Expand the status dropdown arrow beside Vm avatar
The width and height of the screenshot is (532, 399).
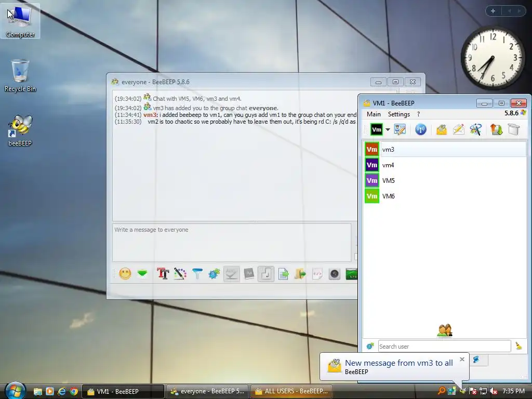388,129
